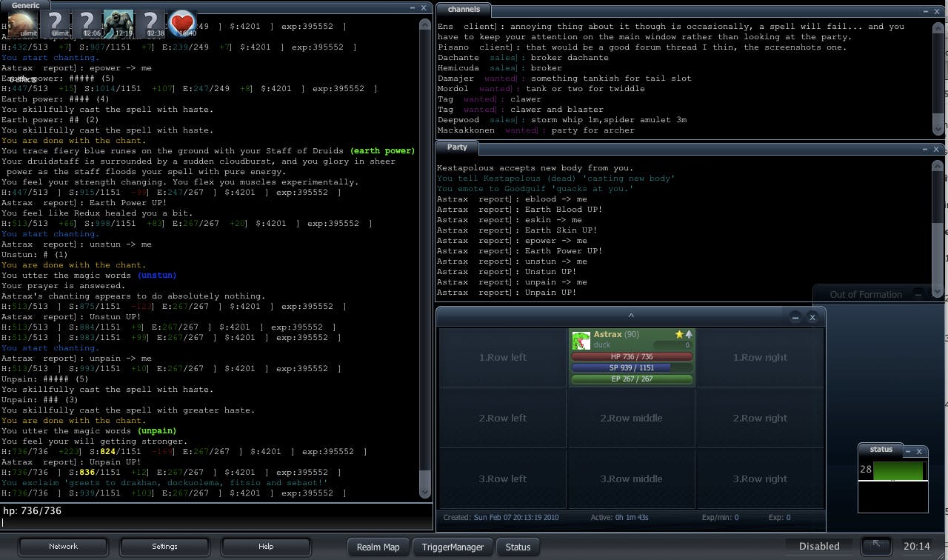Click the grey tree icon beside Astrax
Screen dimensions: 948x560
coord(689,335)
